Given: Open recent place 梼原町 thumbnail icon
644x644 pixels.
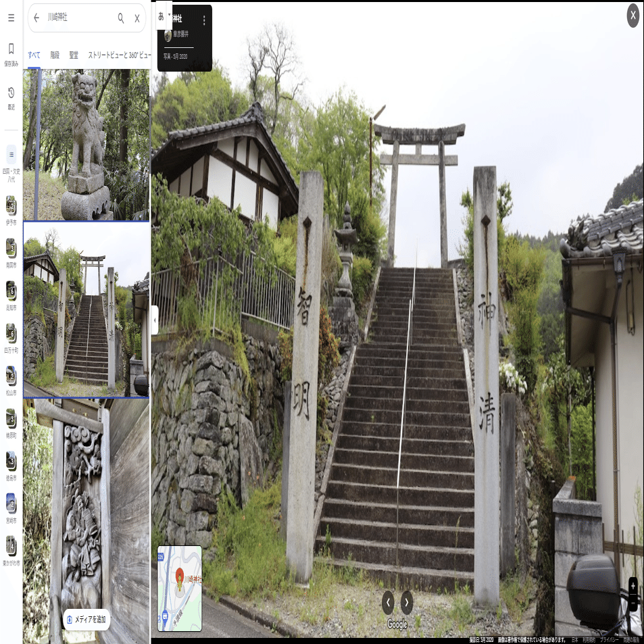Looking at the screenshot, I should click(11, 418).
